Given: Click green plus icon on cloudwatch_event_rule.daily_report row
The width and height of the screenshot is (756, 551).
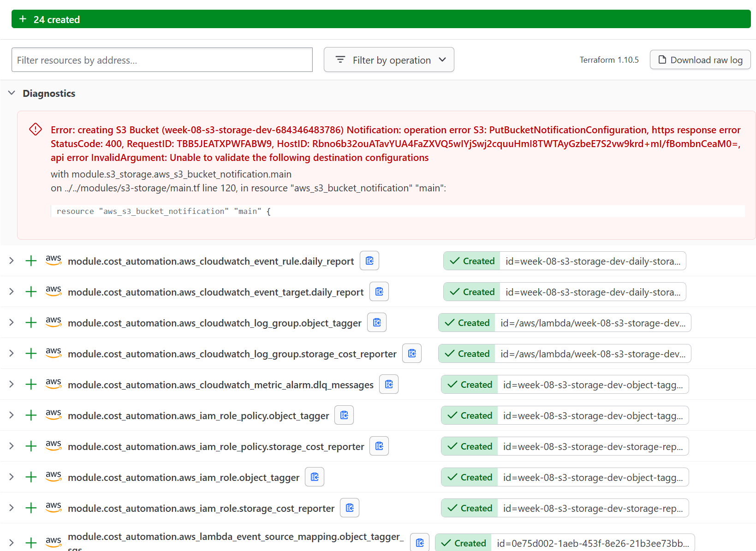Looking at the screenshot, I should (x=31, y=261).
